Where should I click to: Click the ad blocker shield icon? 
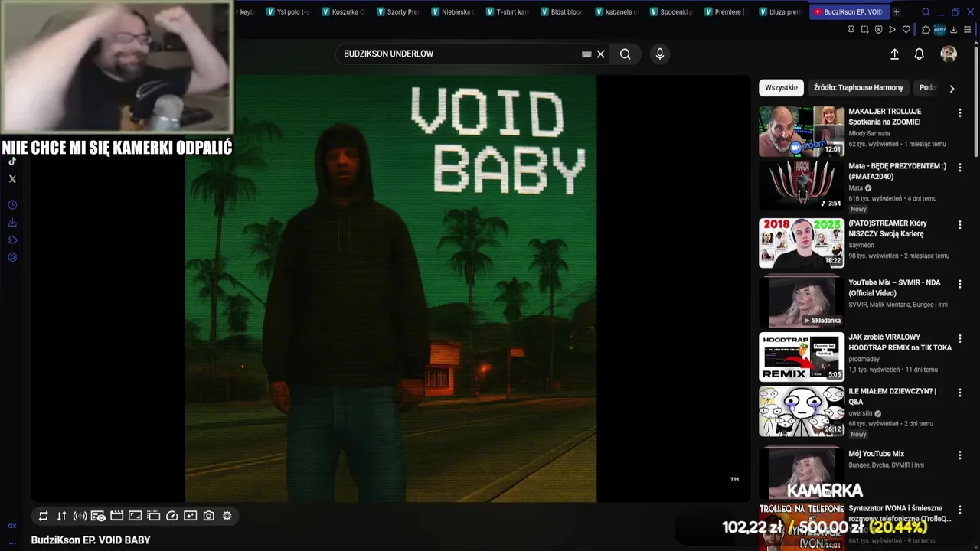pos(878,30)
